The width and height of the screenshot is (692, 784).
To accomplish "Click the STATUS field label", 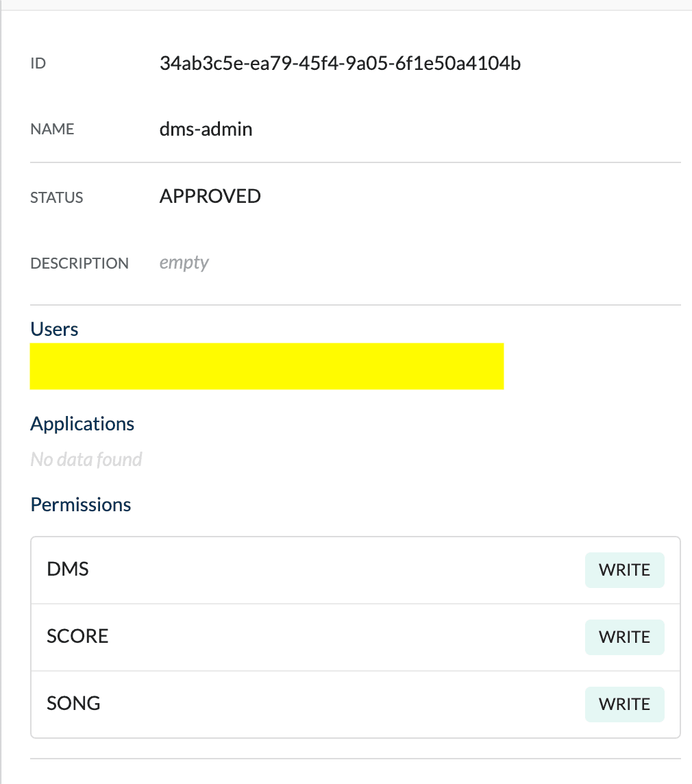I will [56, 197].
